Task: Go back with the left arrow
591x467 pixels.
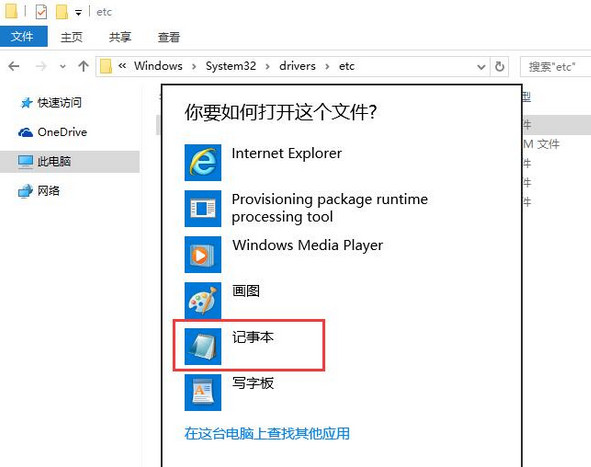Action: tap(14, 66)
